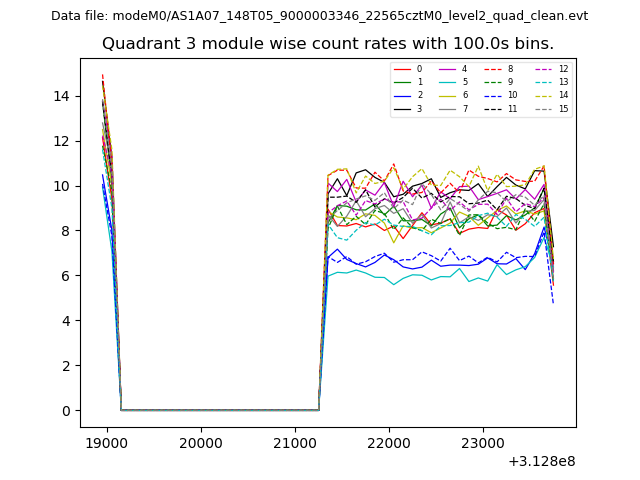This screenshot has width=640, height=480.
Task: Click the Data file path text at top
Action: coord(319,16)
